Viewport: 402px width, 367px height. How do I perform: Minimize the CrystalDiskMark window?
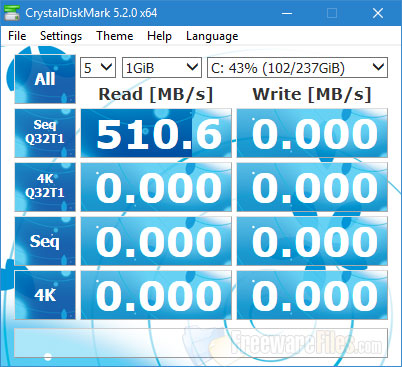287,13
